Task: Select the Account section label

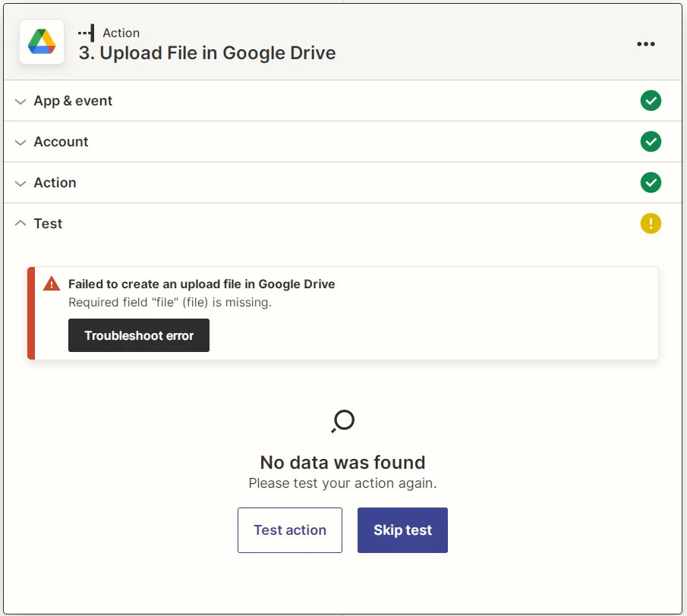Action: pyautogui.click(x=61, y=141)
